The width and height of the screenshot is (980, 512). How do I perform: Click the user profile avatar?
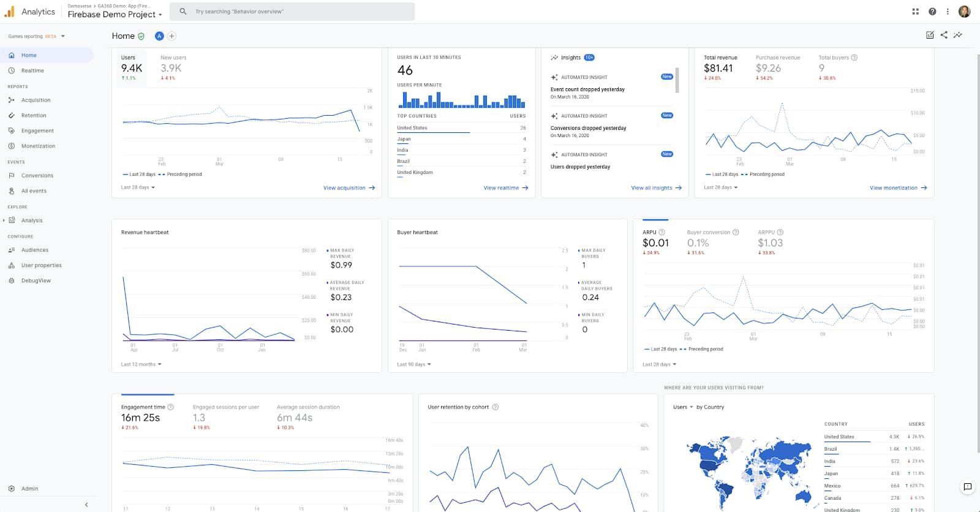click(x=964, y=12)
